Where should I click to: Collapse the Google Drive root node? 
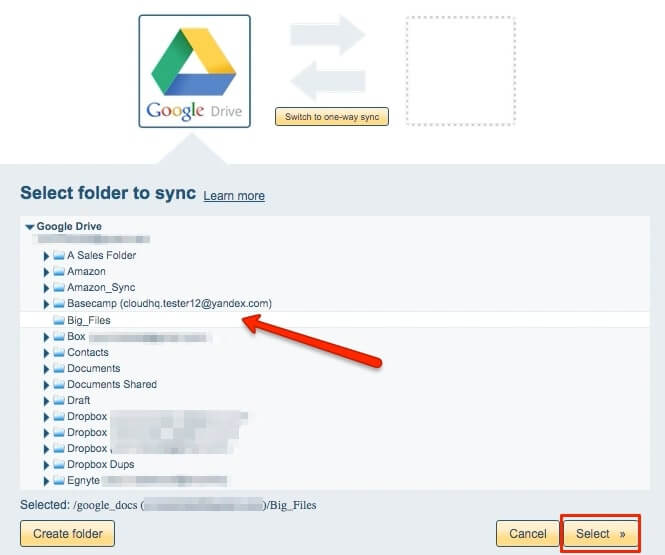[x=30, y=227]
